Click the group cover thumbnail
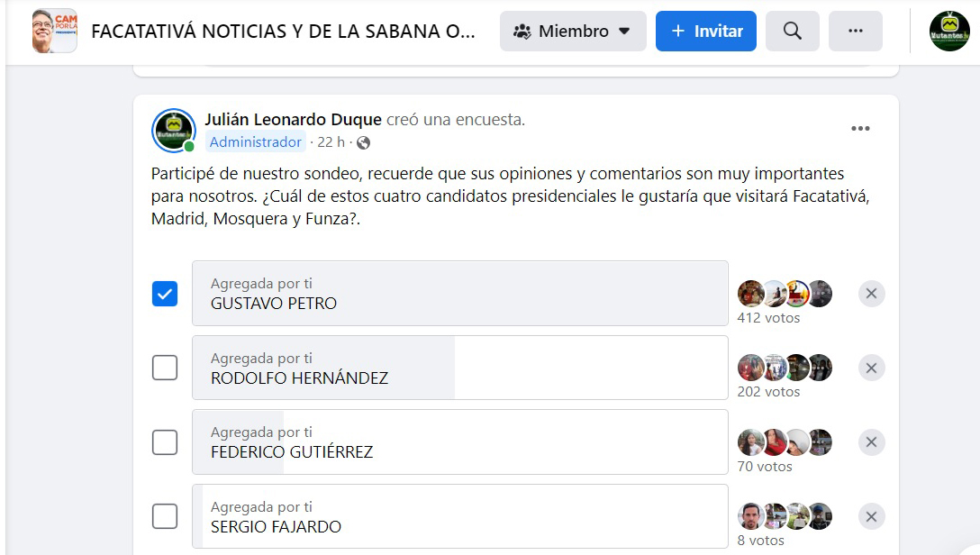Image resolution: width=980 pixels, height=555 pixels. 54,32
